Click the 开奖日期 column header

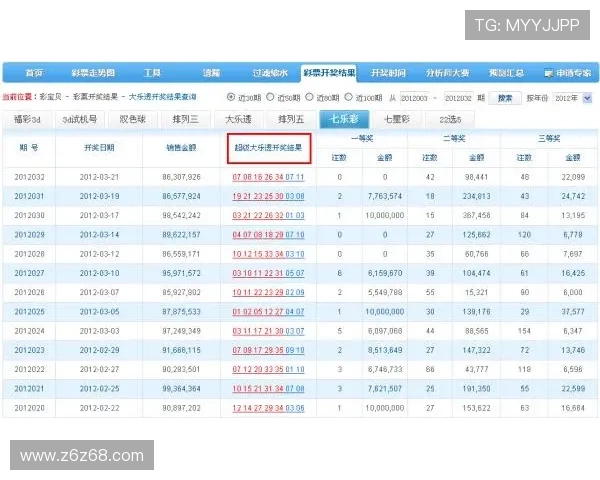(x=99, y=148)
